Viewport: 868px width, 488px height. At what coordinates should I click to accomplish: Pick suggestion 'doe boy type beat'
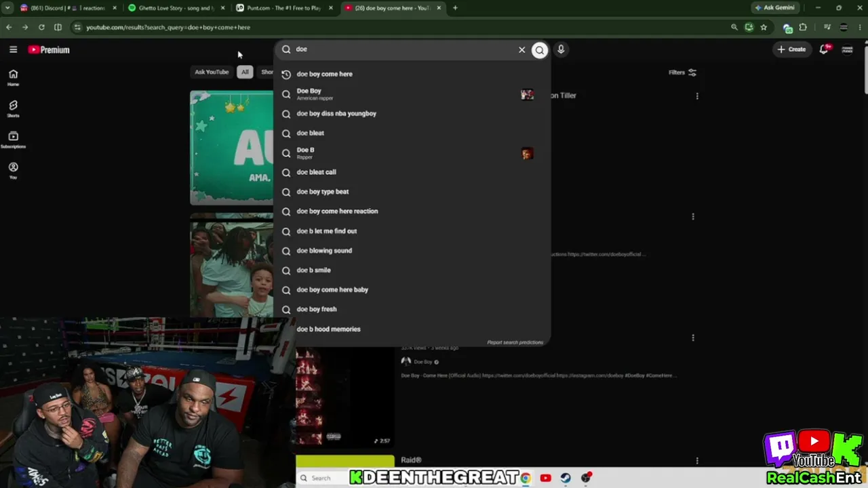412,192
